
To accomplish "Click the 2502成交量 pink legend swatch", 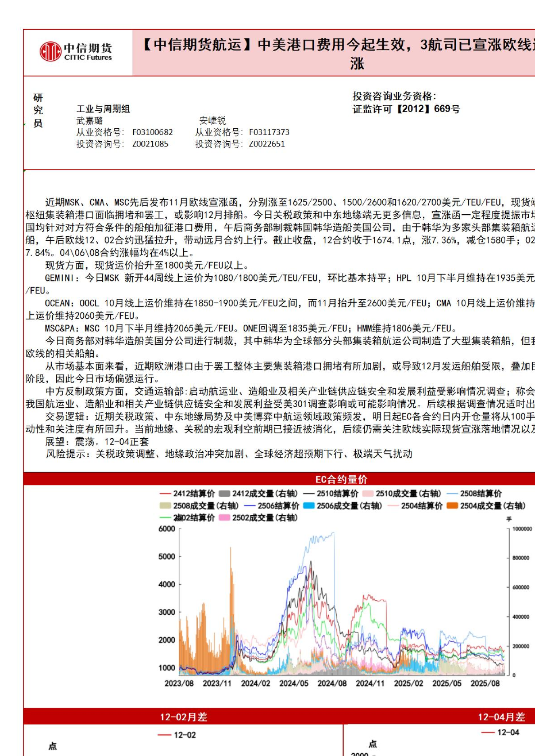I will 225,518.
